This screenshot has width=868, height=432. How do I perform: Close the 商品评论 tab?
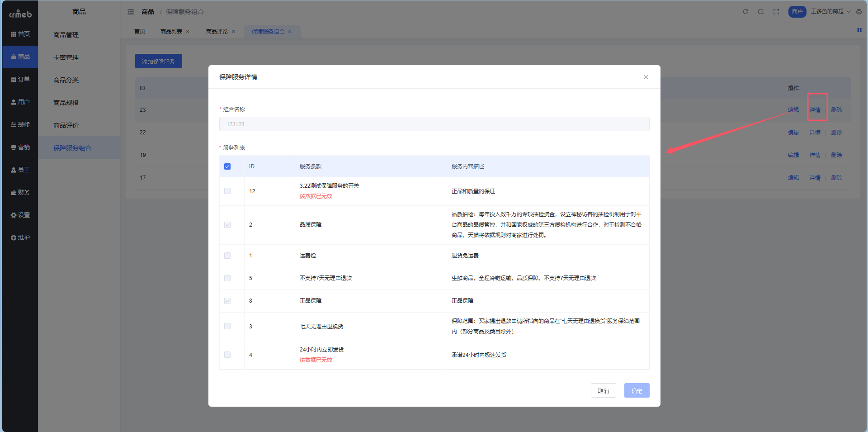click(233, 32)
